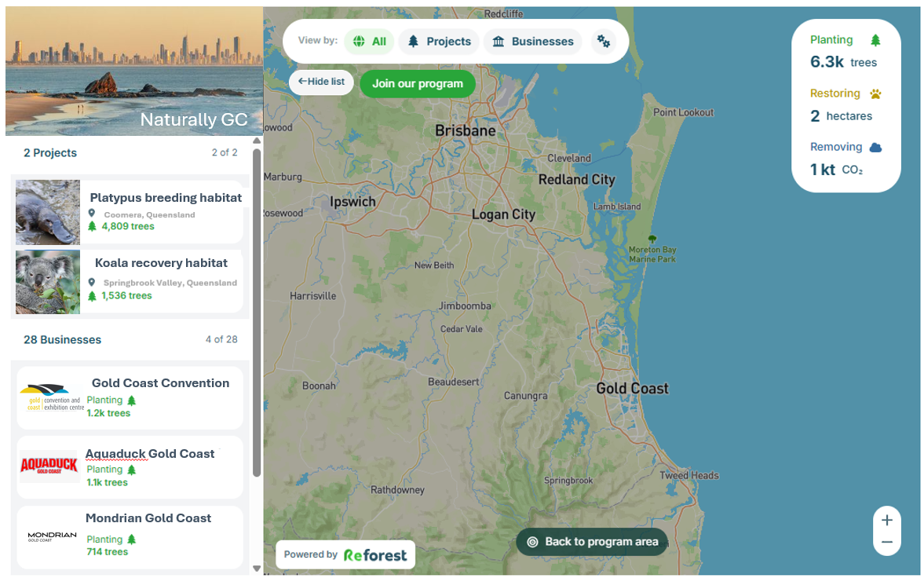
Task: Click the 1 kt CO₂ statistic
Action: click(836, 170)
